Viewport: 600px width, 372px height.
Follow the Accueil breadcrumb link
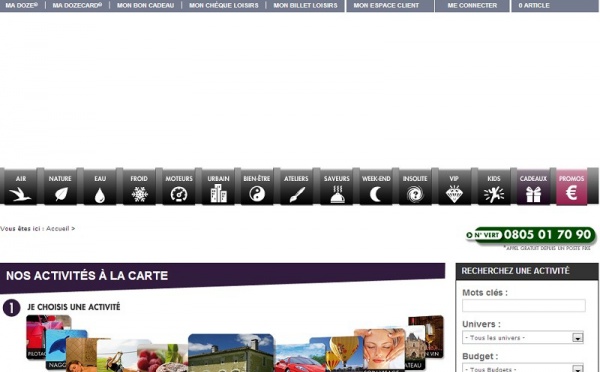click(58, 228)
